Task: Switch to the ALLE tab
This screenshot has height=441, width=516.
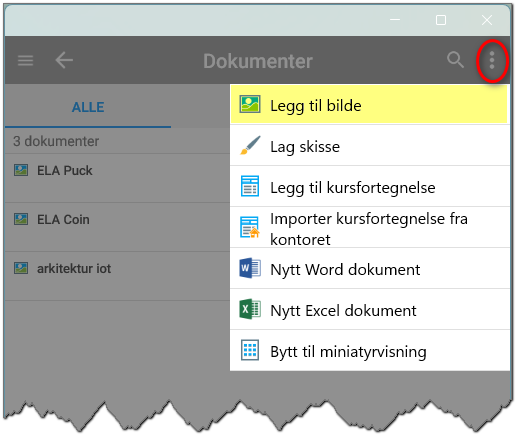Action: 88,107
